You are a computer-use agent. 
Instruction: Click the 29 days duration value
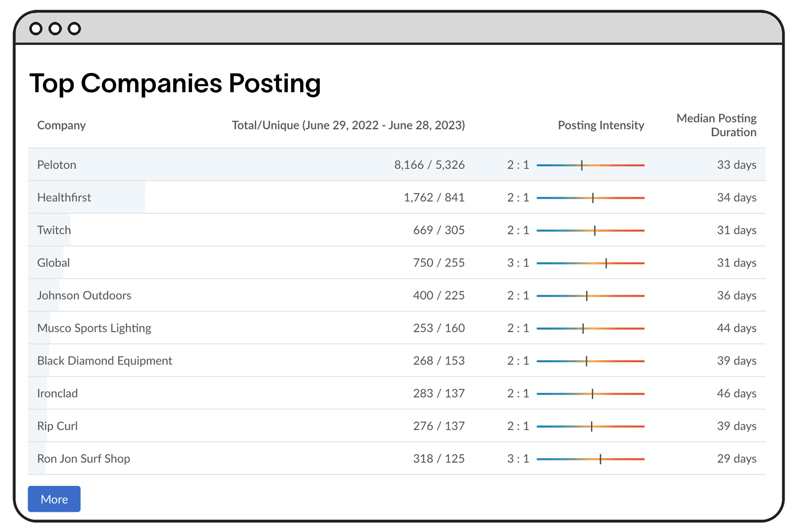[737, 458]
